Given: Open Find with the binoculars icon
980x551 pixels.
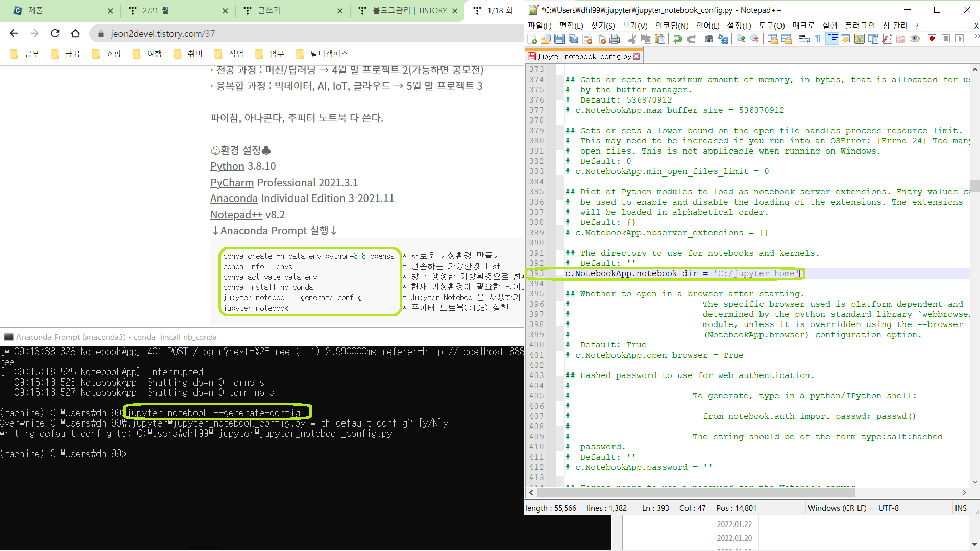Looking at the screenshot, I should [x=709, y=39].
